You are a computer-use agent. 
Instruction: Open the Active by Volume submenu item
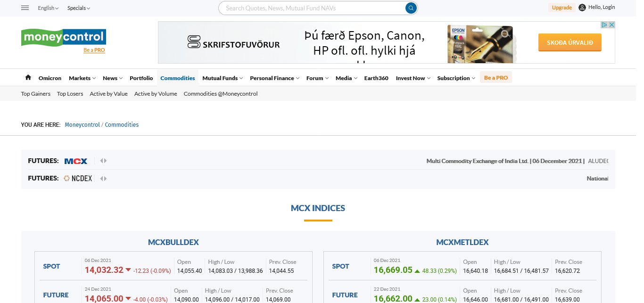(x=156, y=94)
